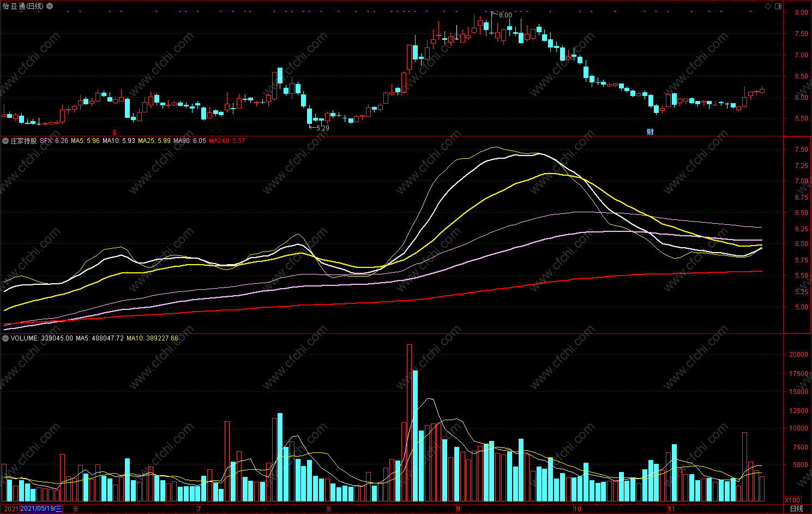Click the 7.50 price axis label in main chart
This screenshot has height=514, width=812.
801,34
